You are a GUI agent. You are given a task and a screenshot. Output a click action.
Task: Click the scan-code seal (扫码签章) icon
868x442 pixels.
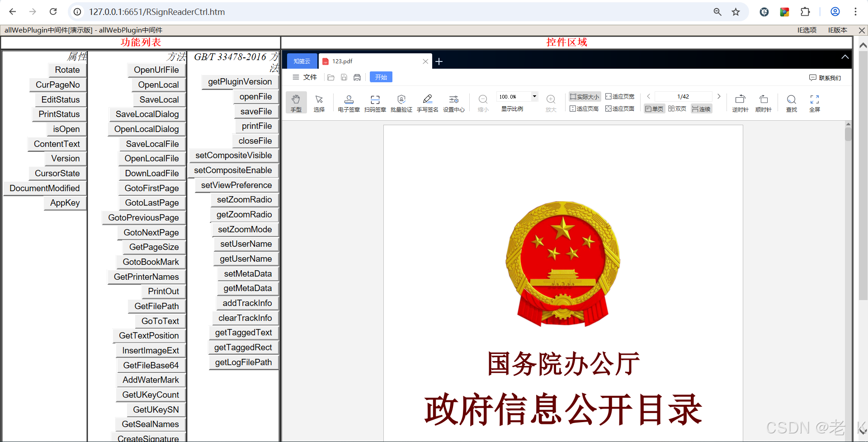375,103
